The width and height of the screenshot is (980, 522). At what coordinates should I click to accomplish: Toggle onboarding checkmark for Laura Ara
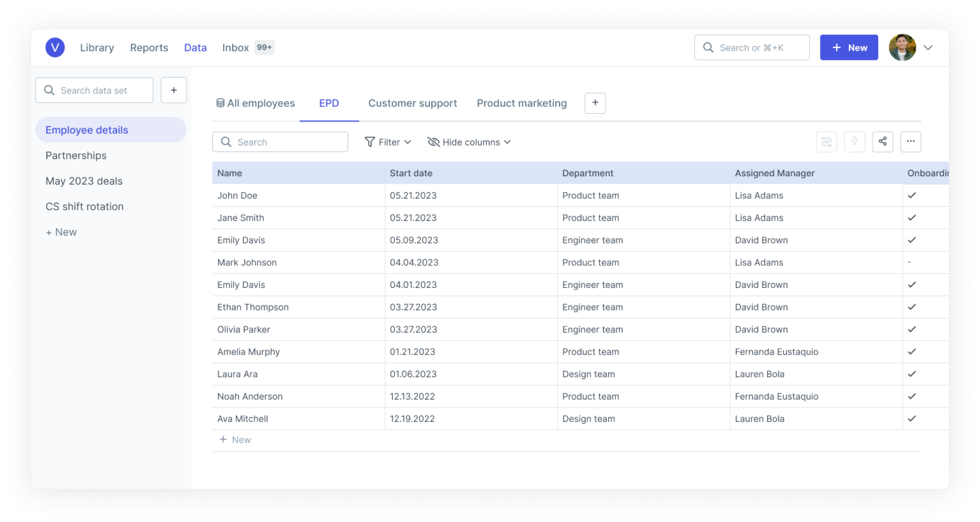[x=912, y=374]
